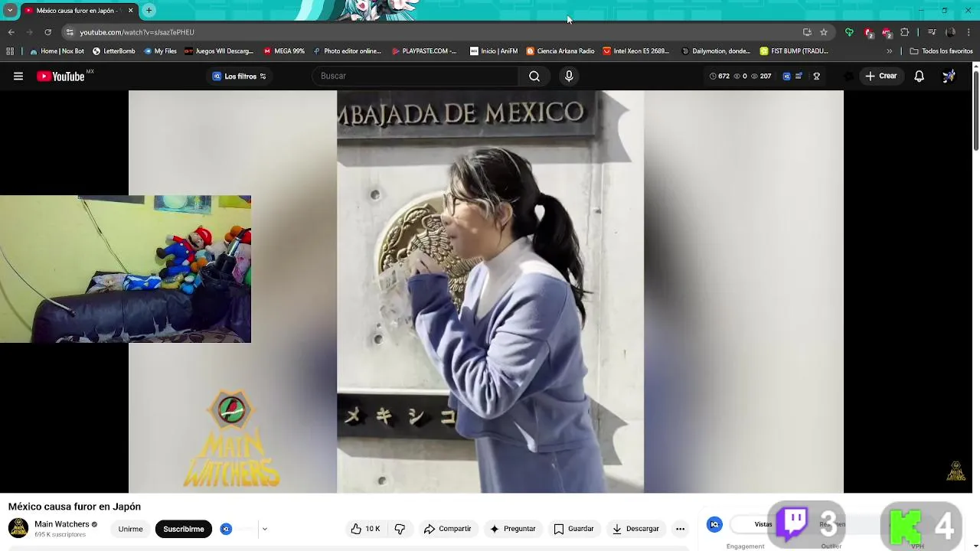The height and width of the screenshot is (551, 980).
Task: Open the Preguntar AI assistant
Action: [x=513, y=529]
